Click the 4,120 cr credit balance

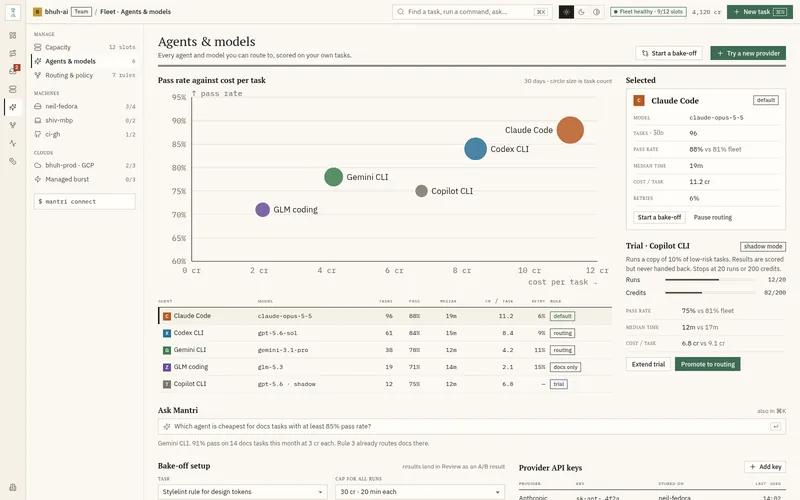click(x=706, y=12)
